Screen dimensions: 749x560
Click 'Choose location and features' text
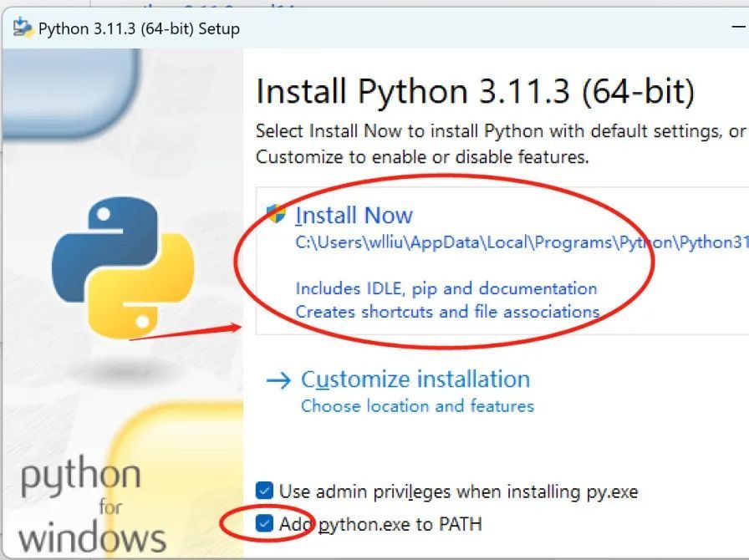pos(417,405)
